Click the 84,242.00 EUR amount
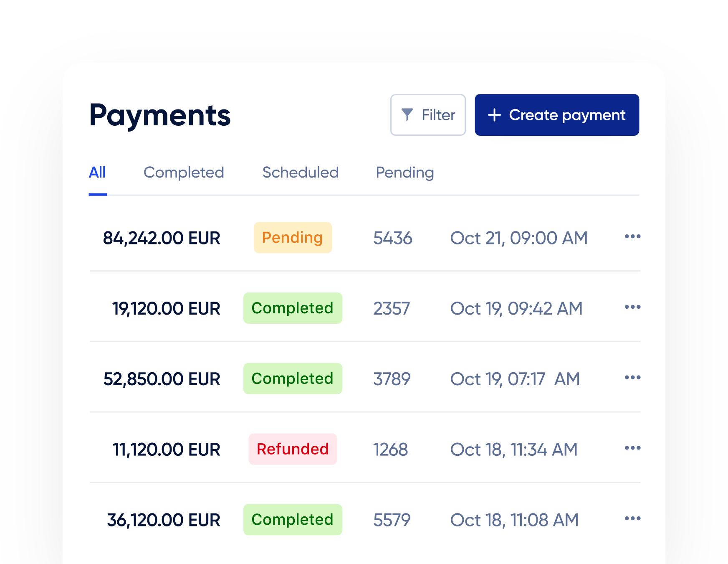This screenshot has width=728, height=564. click(162, 237)
